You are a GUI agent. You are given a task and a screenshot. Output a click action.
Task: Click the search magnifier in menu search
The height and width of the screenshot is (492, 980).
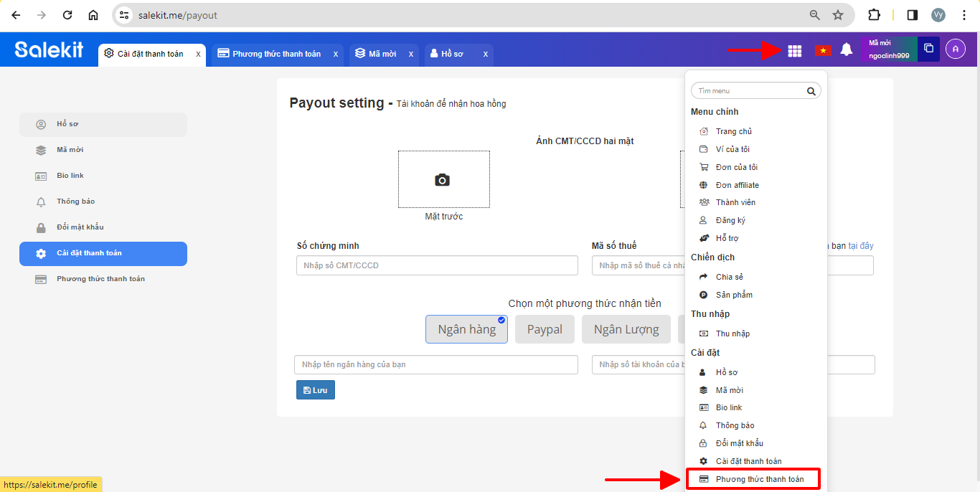[x=811, y=91]
